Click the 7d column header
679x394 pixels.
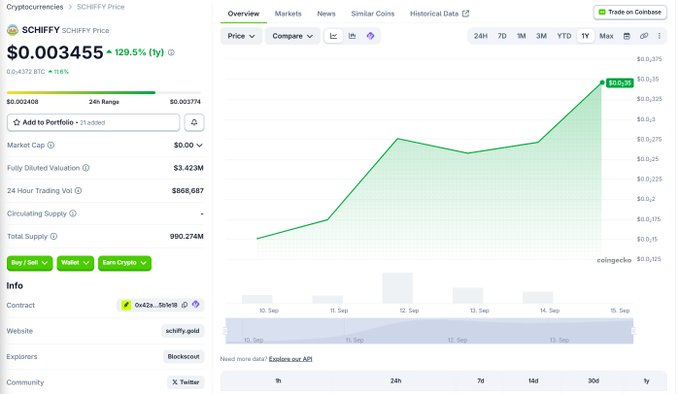pos(480,381)
